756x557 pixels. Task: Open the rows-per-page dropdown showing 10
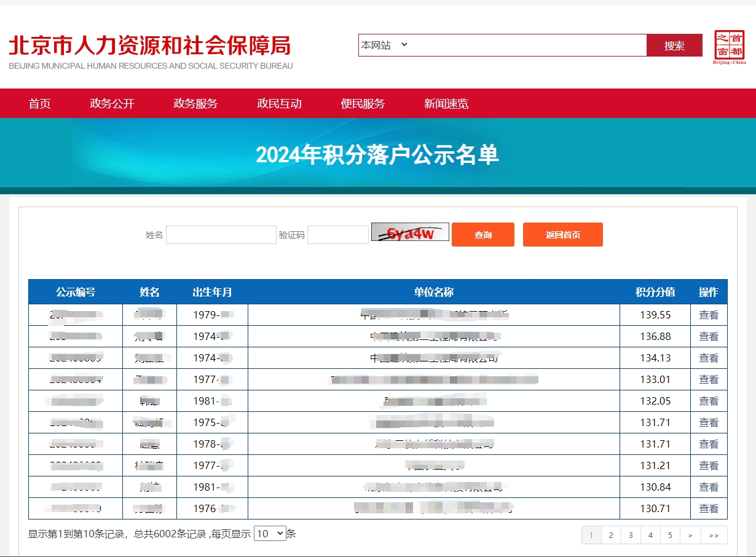tap(270, 534)
